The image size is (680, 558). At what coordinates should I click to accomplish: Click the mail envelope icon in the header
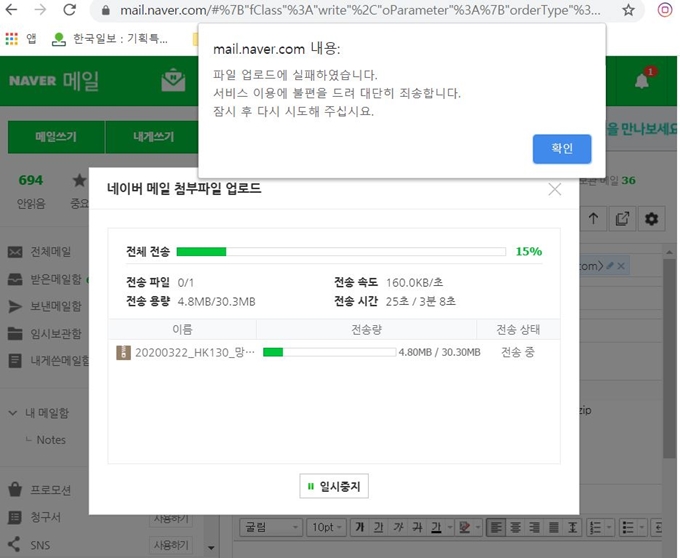(173, 80)
